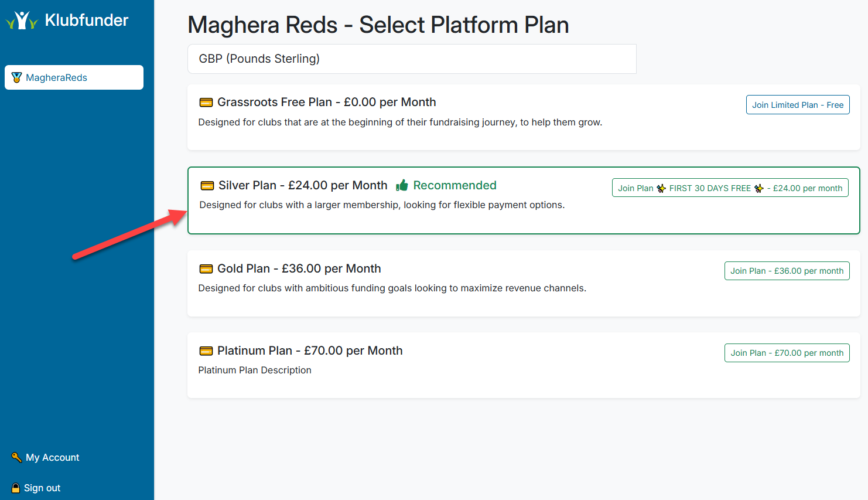Join the Gold Plan at £36 monthly
This screenshot has width=868, height=500.
tap(787, 270)
